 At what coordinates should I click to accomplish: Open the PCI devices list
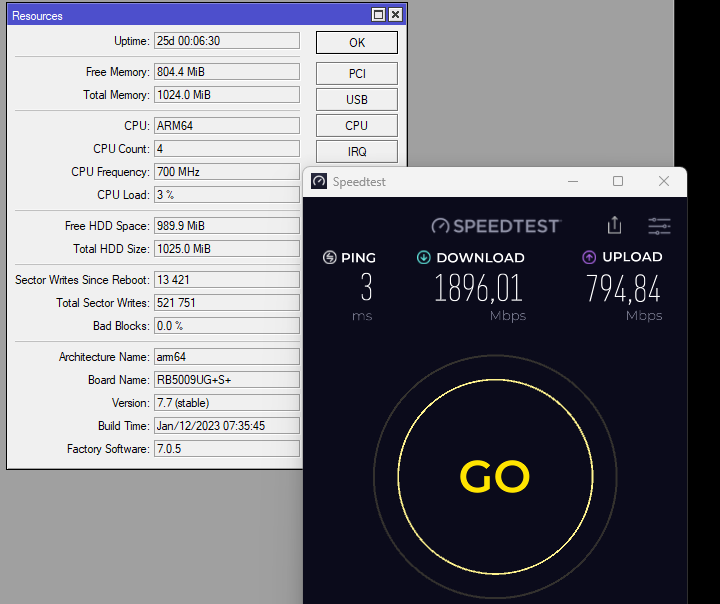tap(357, 73)
